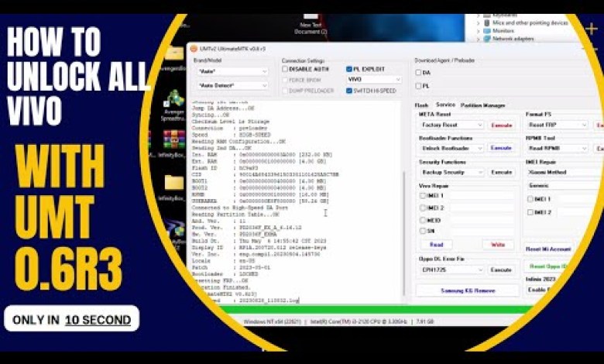
Task: Click the '7.91 GB' status bar entry
Action: 425,321
